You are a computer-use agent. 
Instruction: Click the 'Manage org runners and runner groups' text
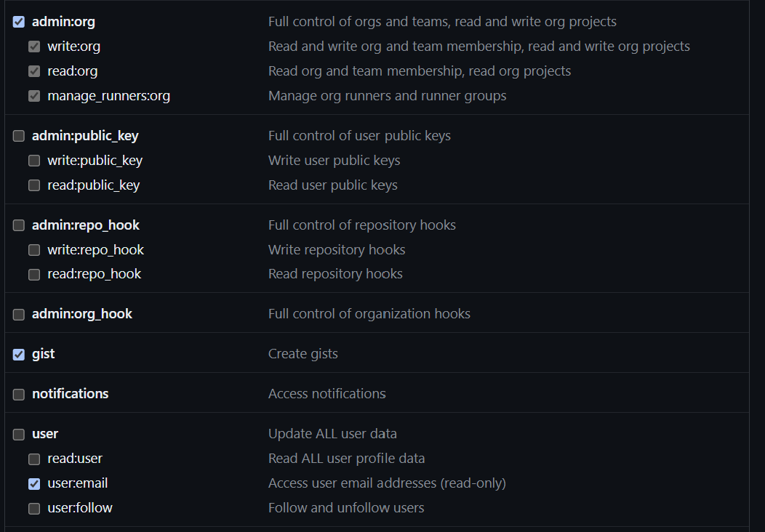click(387, 96)
